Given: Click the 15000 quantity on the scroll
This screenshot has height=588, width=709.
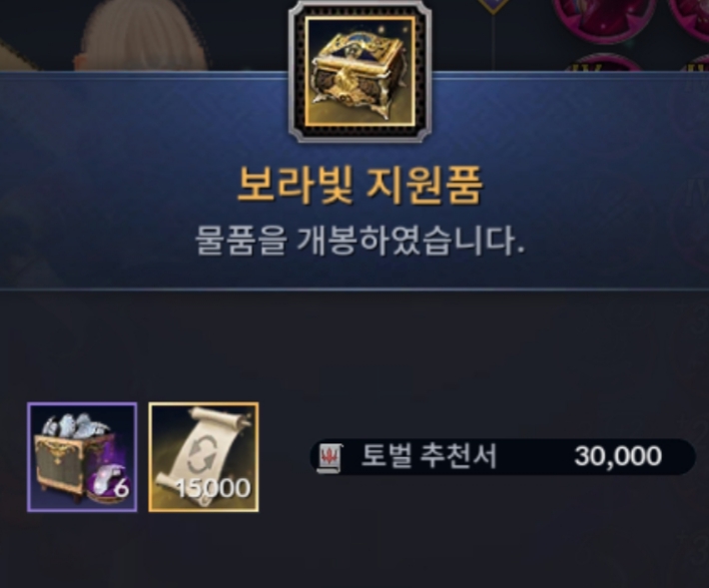Looking at the screenshot, I should click(x=213, y=488).
